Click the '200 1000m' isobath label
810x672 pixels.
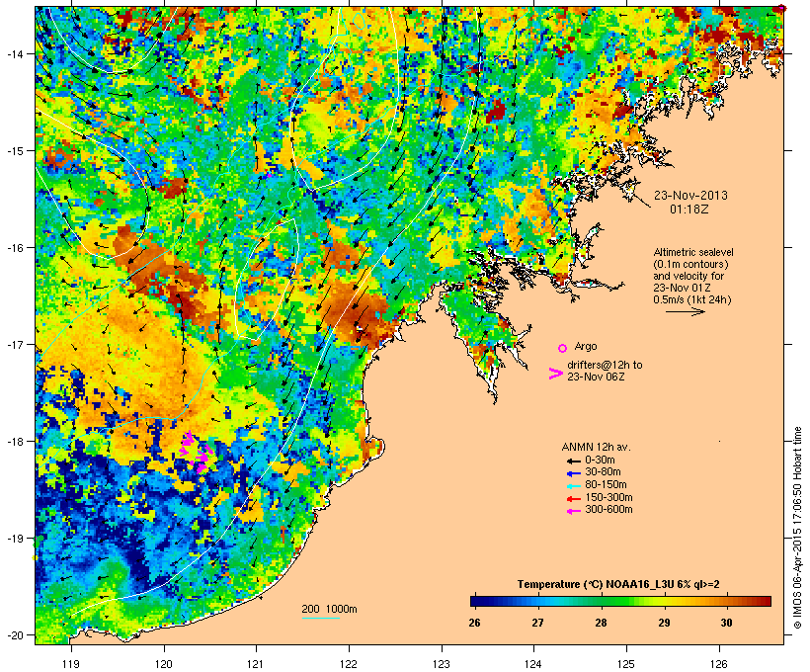(329, 609)
